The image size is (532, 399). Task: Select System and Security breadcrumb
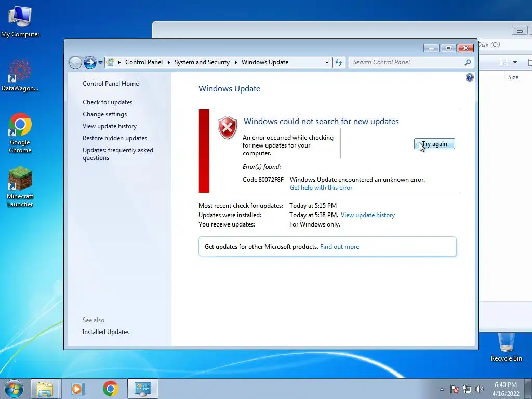[x=202, y=62]
